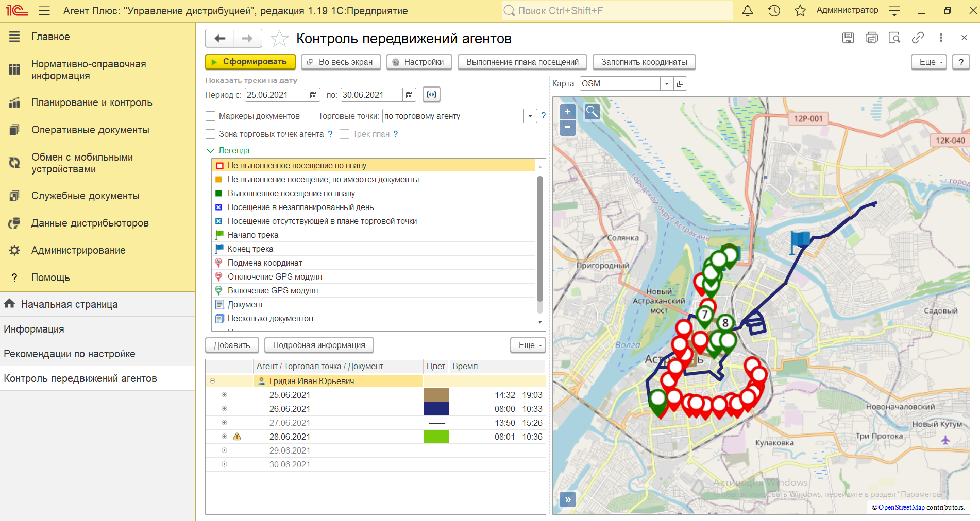Screen dimensions: 980x521
Task: Click brown color swatch for 25.06.2021
Action: point(436,395)
